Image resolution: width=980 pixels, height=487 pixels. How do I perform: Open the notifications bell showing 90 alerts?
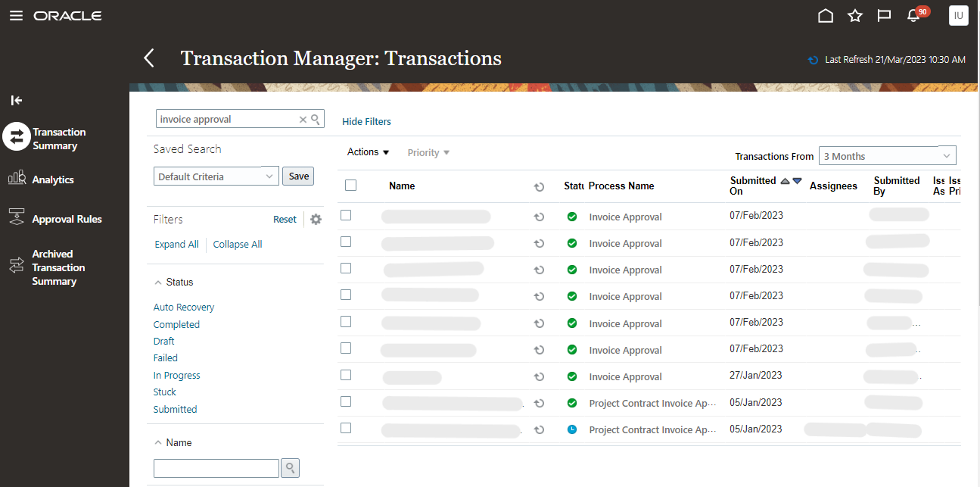pos(913,15)
